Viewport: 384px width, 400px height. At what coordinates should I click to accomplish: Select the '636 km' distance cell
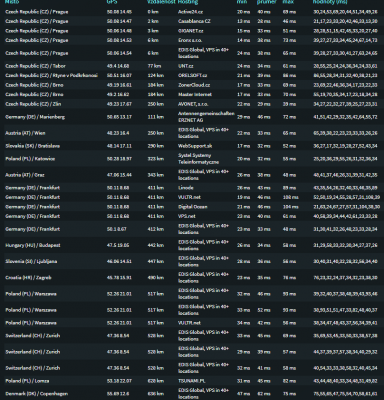pos(156,394)
